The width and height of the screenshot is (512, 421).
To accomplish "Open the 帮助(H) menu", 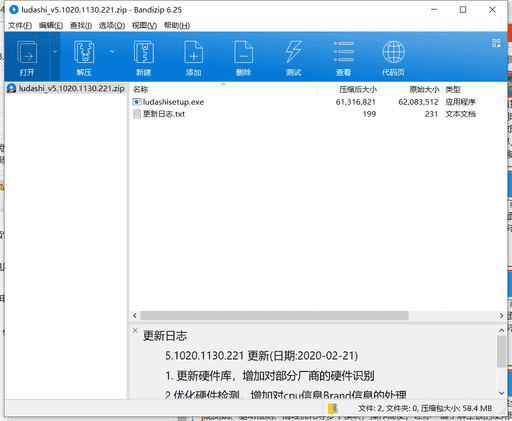I will 177,25.
